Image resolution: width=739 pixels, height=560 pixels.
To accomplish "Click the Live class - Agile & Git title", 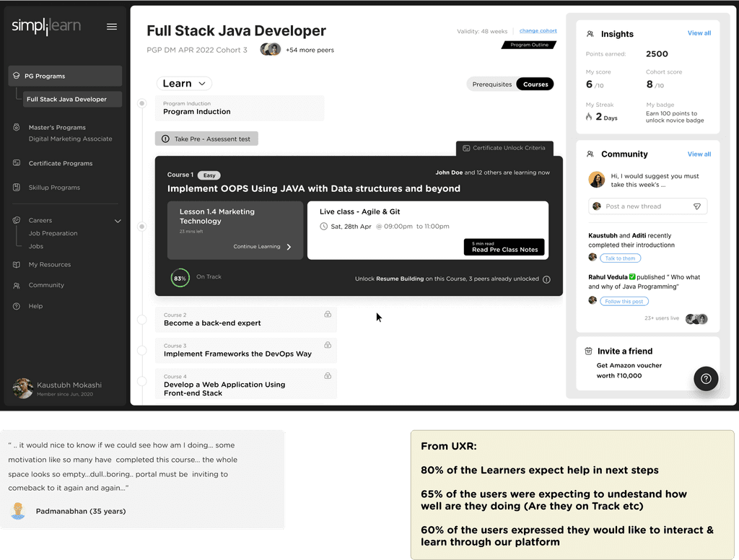I will (359, 211).
